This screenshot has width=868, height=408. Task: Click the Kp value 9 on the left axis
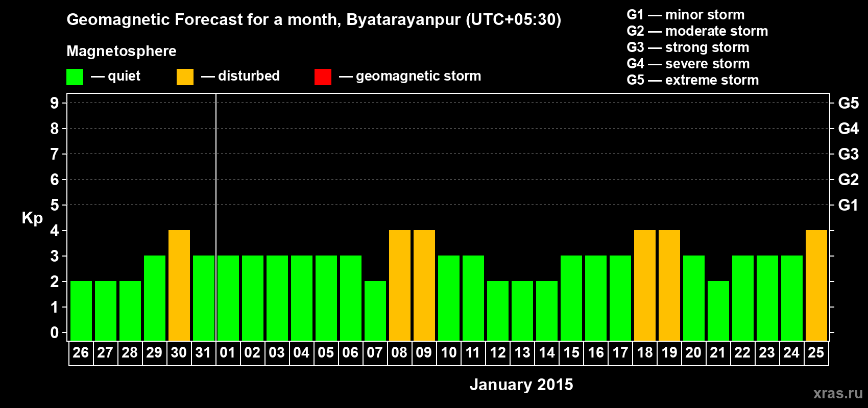55,103
